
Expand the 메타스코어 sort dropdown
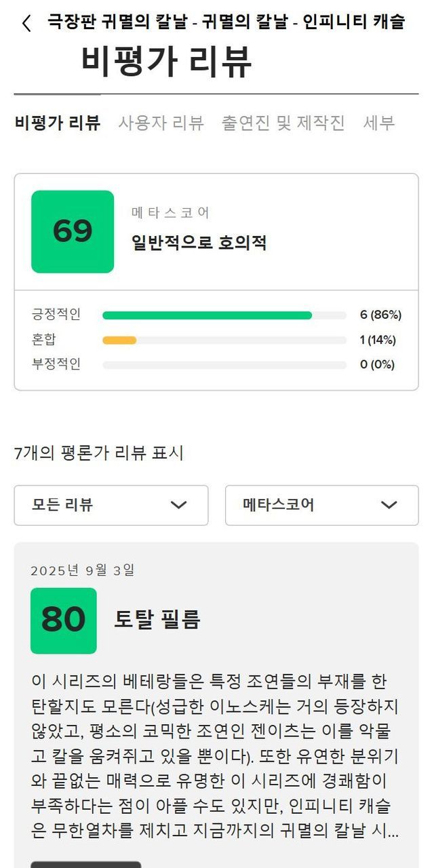(321, 505)
